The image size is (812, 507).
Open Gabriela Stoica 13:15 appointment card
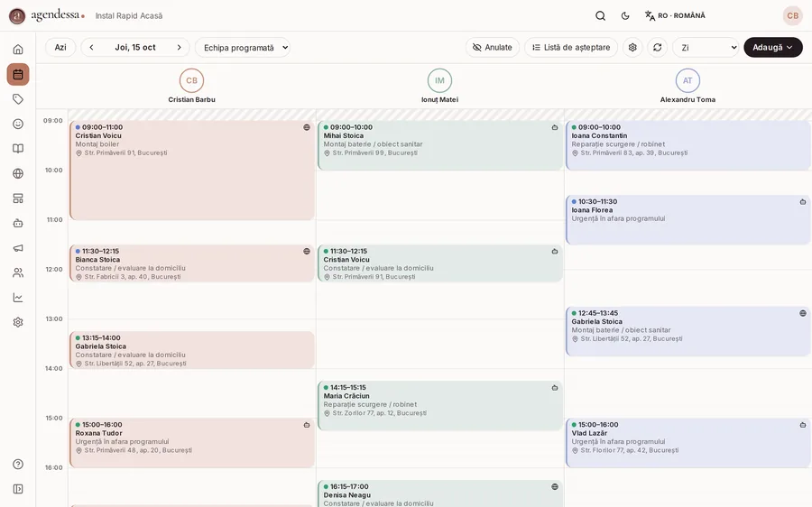pyautogui.click(x=192, y=350)
